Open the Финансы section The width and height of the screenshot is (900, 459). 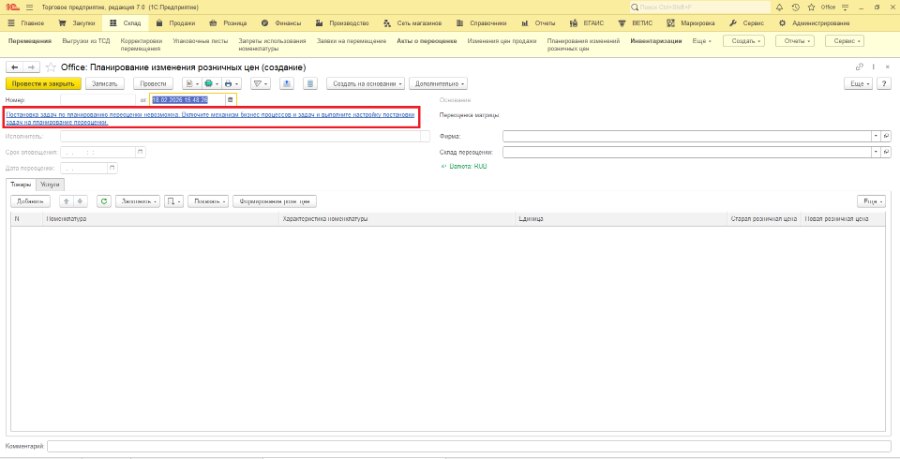281,24
